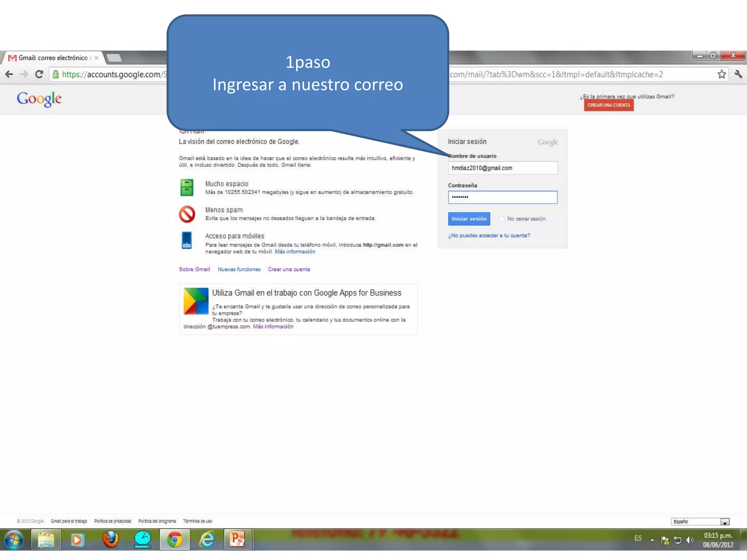This screenshot has height=560, width=747.
Task: Open Internet Explorer from taskbar
Action: pos(207,540)
